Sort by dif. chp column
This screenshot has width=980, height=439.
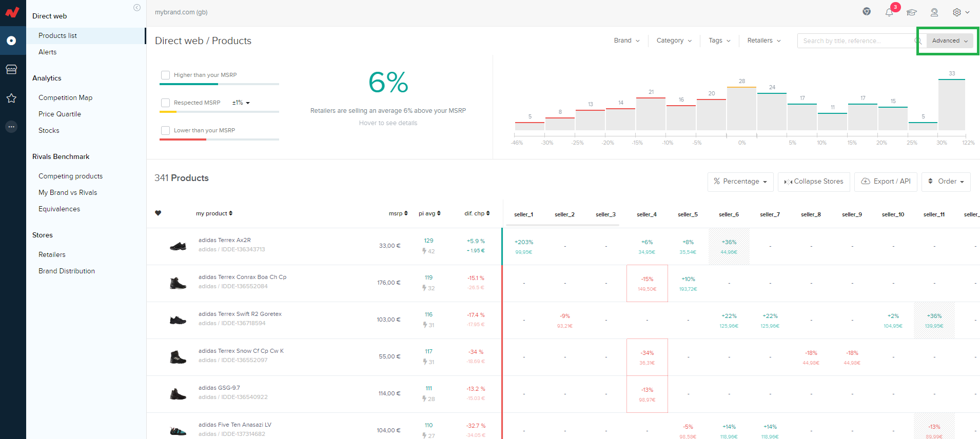(477, 213)
